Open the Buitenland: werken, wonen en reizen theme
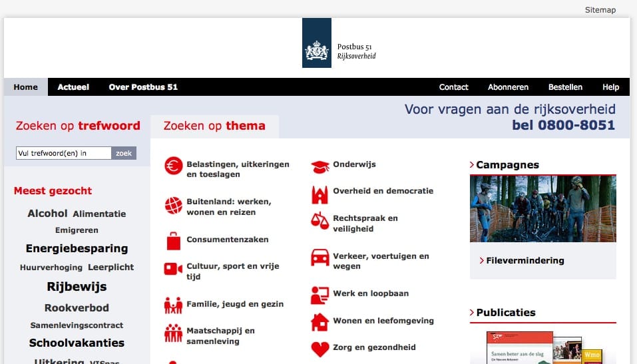637x364 pixels. (229, 207)
